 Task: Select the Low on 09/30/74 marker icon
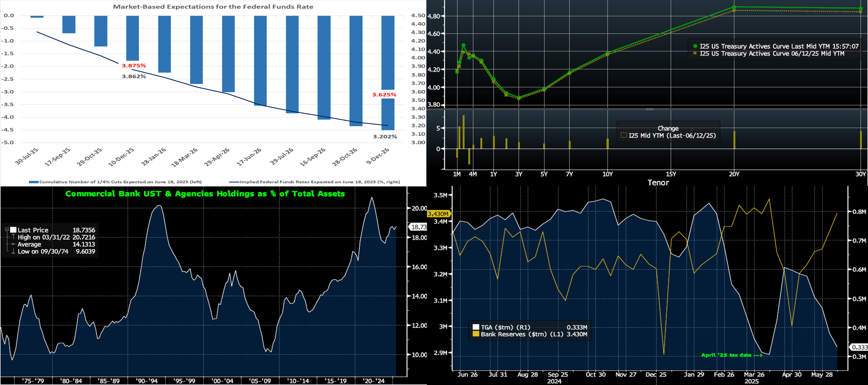13,251
